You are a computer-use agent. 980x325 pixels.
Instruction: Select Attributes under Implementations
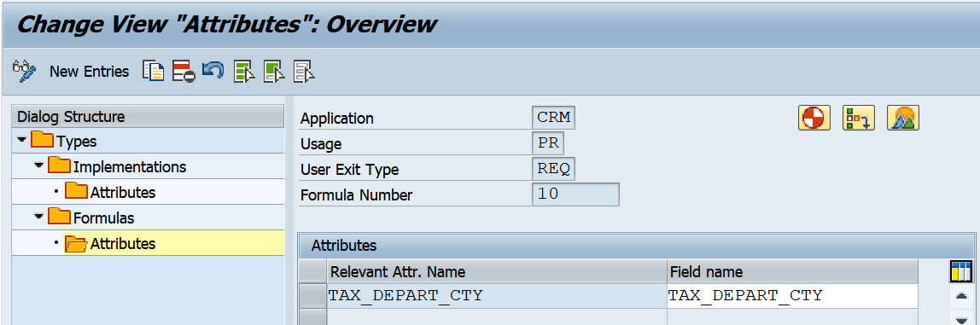(x=123, y=193)
